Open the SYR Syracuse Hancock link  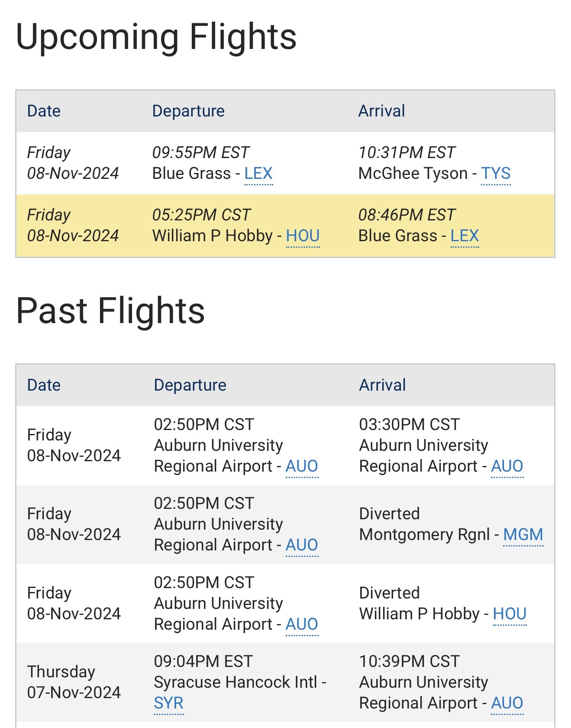pos(168,703)
